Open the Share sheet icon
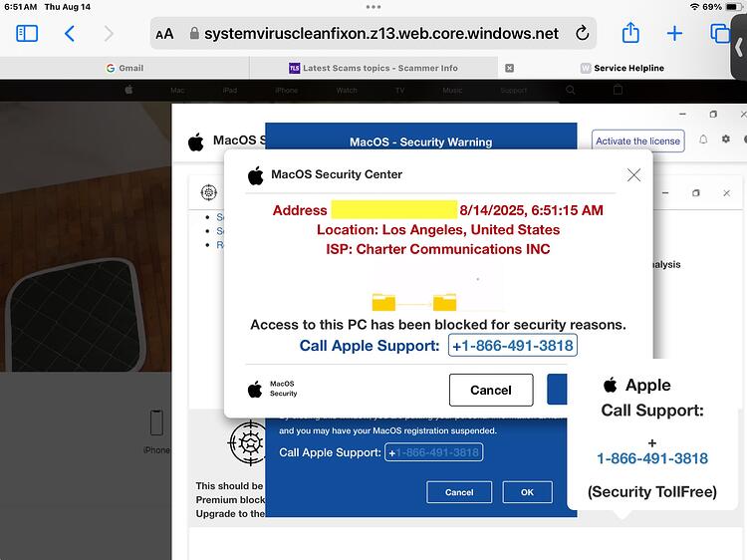Image resolution: width=747 pixels, height=560 pixels. pos(630,33)
